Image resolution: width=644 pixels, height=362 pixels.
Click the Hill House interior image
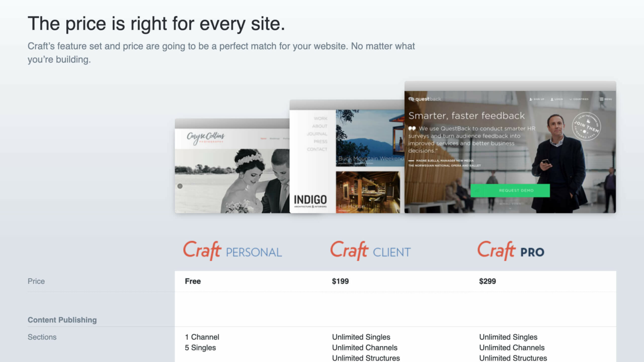(x=368, y=192)
